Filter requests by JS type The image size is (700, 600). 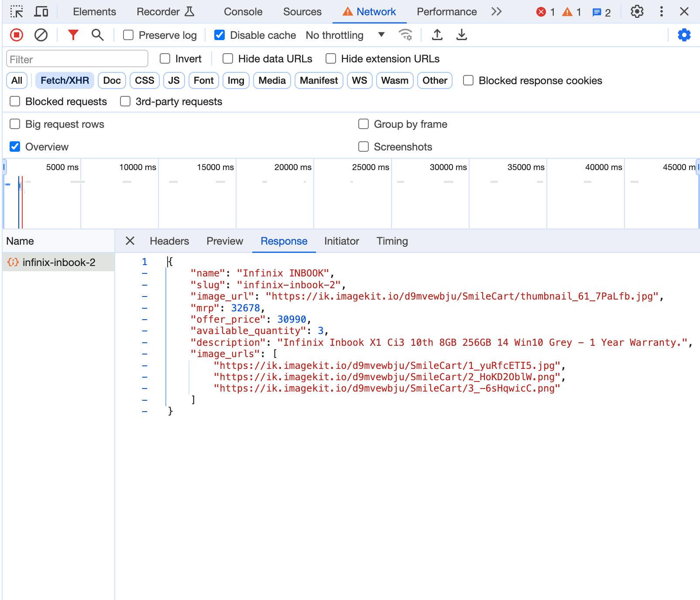174,80
